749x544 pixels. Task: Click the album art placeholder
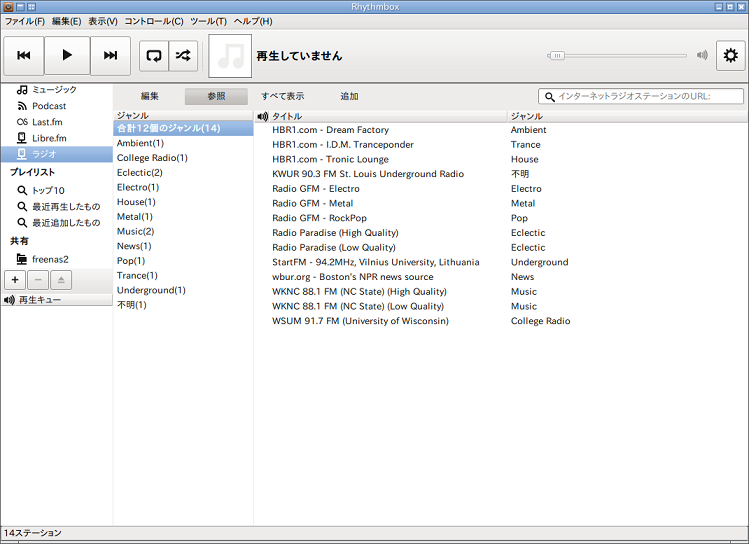(x=230, y=56)
